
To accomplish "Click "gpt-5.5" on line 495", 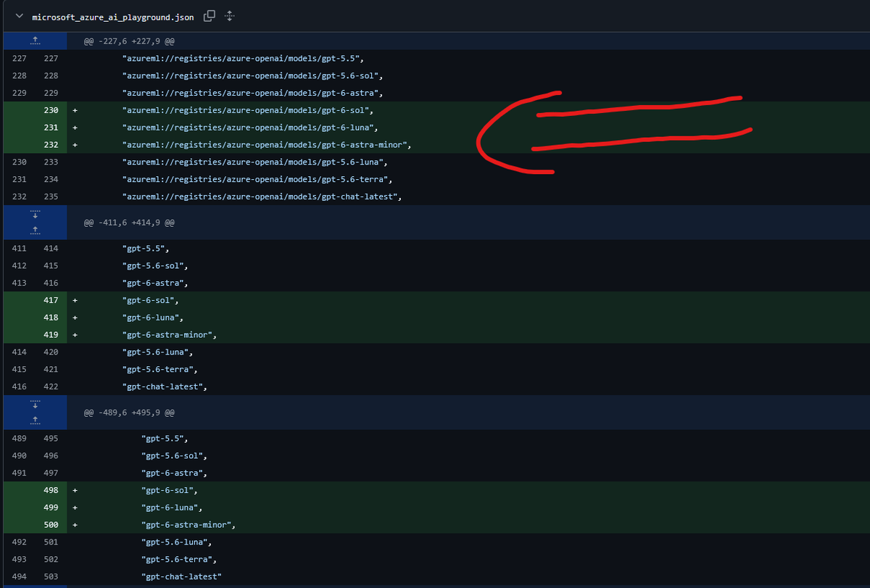I will [x=163, y=439].
